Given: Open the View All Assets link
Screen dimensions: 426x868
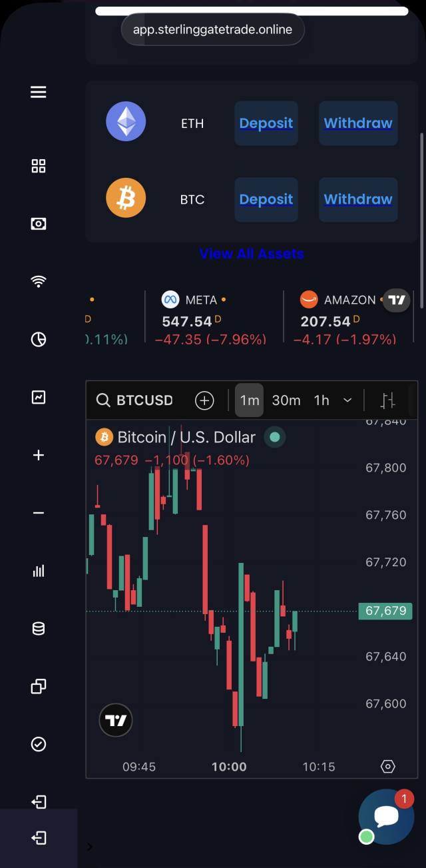Looking at the screenshot, I should point(252,254).
